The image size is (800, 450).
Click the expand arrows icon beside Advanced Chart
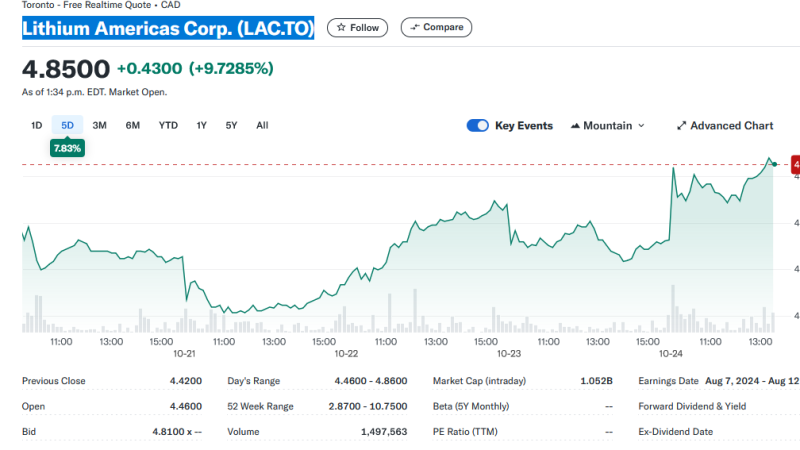681,126
